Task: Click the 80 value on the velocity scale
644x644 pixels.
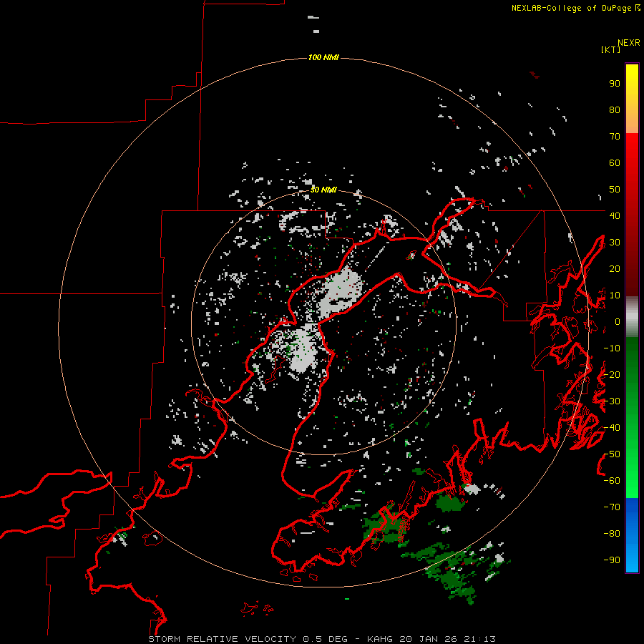Action: coord(615,110)
